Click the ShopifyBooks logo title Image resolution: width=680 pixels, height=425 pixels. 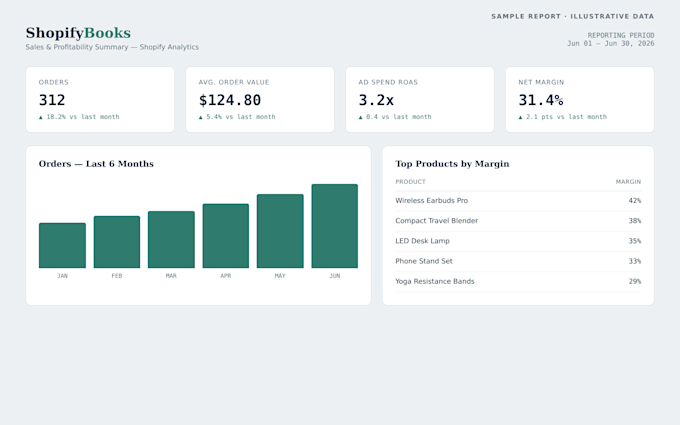(78, 33)
